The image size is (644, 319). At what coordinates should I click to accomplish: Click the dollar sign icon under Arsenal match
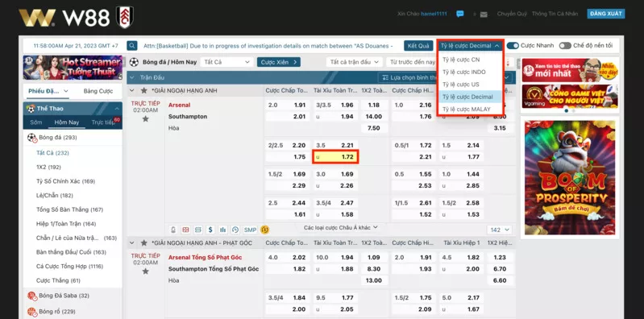click(x=210, y=230)
